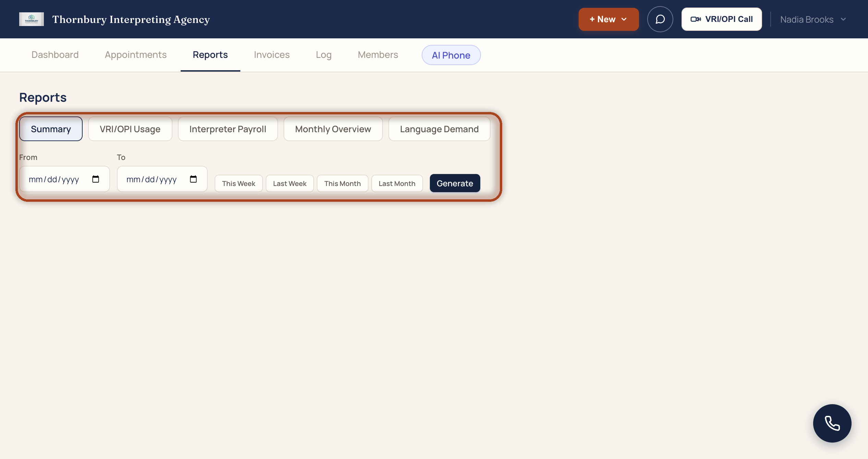Apply the This Week date preset
The width and height of the screenshot is (868, 459).
tap(239, 184)
